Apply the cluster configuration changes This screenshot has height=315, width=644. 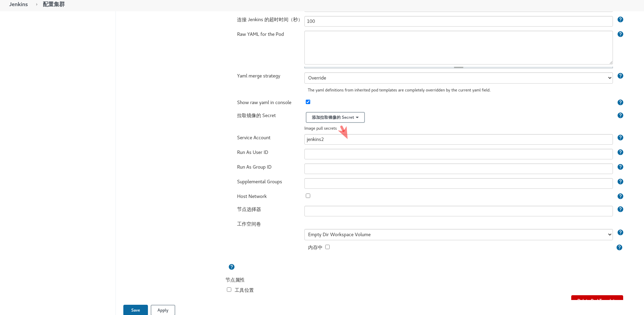pos(163,310)
